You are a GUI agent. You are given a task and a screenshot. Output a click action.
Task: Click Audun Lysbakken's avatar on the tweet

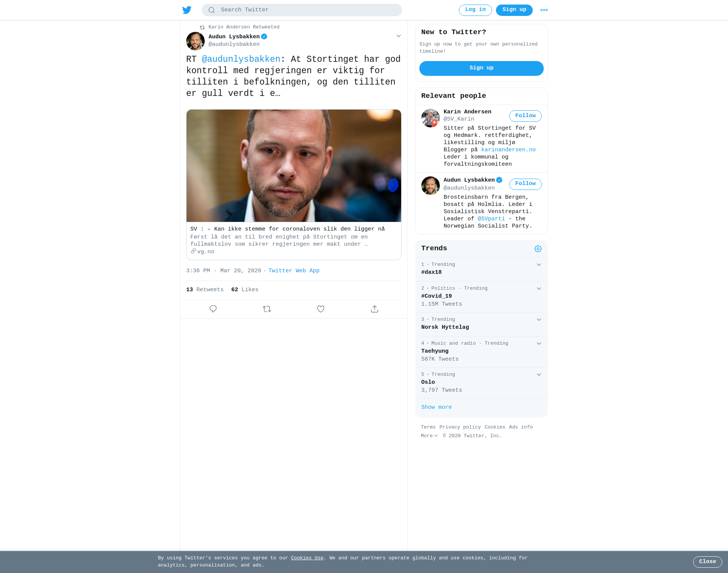click(x=195, y=41)
